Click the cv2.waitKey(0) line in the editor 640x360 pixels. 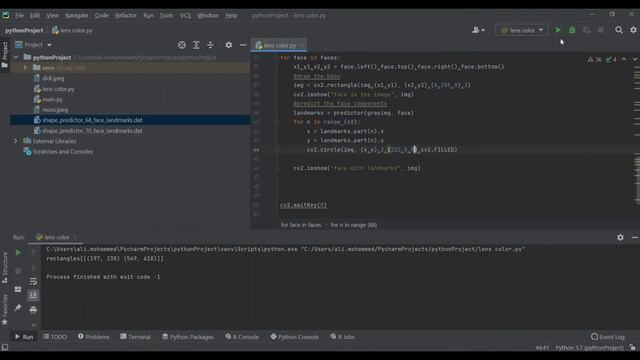tap(303, 205)
